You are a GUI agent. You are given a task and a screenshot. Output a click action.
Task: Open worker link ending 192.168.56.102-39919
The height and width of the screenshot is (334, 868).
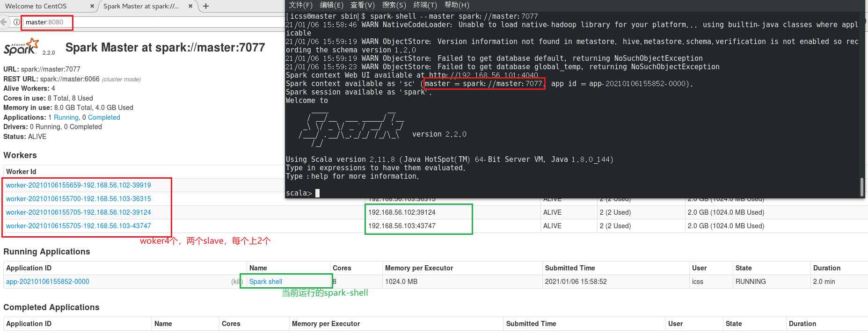79,185
